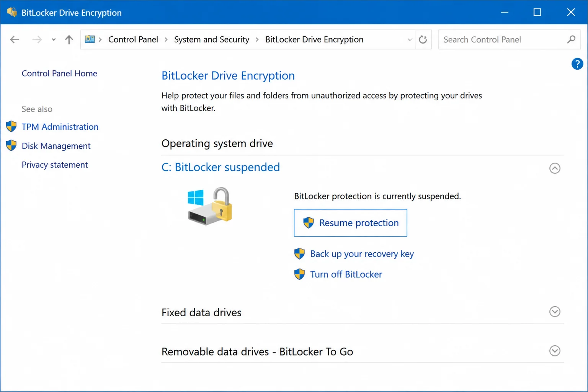
Task: Go up one level with the Up arrow
Action: (69, 39)
